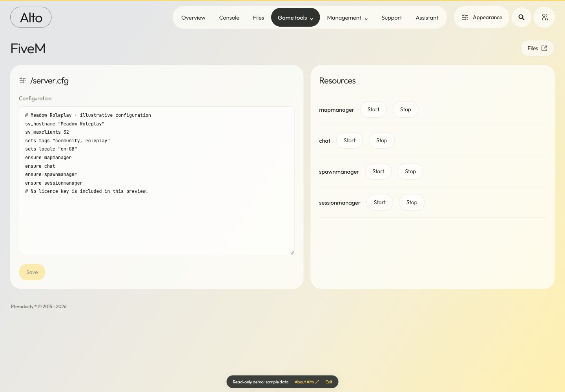Open the Assistant tab

click(427, 18)
